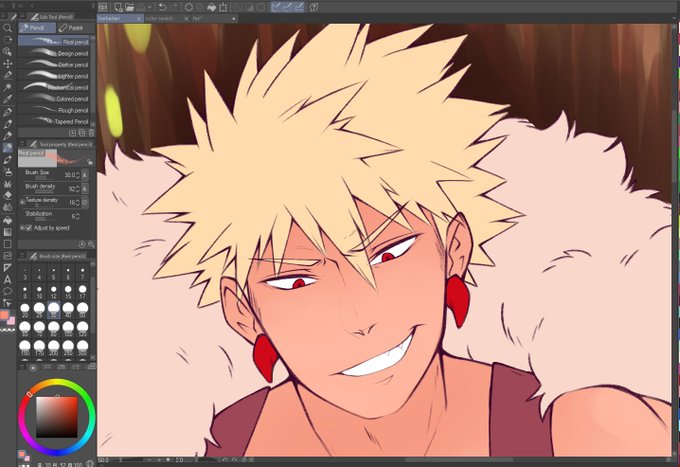
Task: Open the Sub Tool palette menu icon
Action: (22, 16)
